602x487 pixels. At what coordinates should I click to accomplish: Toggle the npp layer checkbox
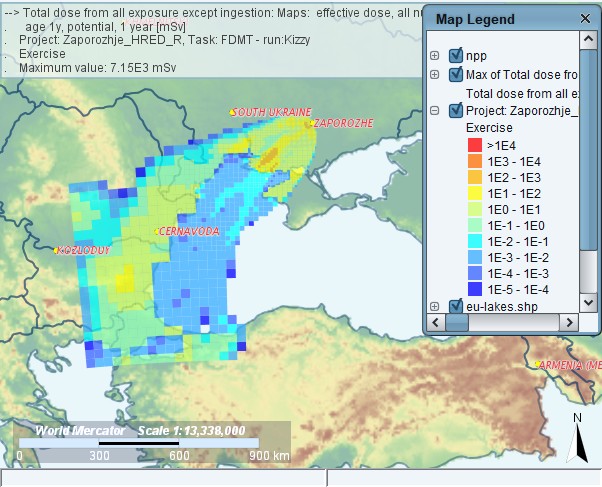456,55
